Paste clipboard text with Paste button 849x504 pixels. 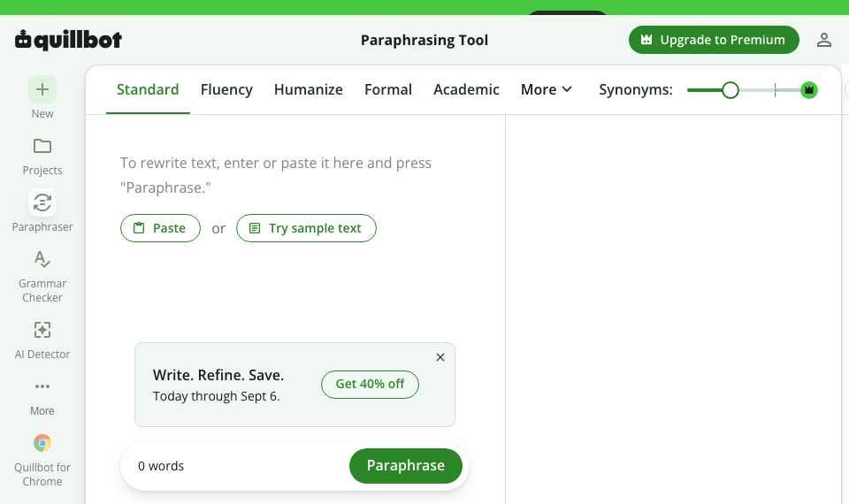pos(160,228)
